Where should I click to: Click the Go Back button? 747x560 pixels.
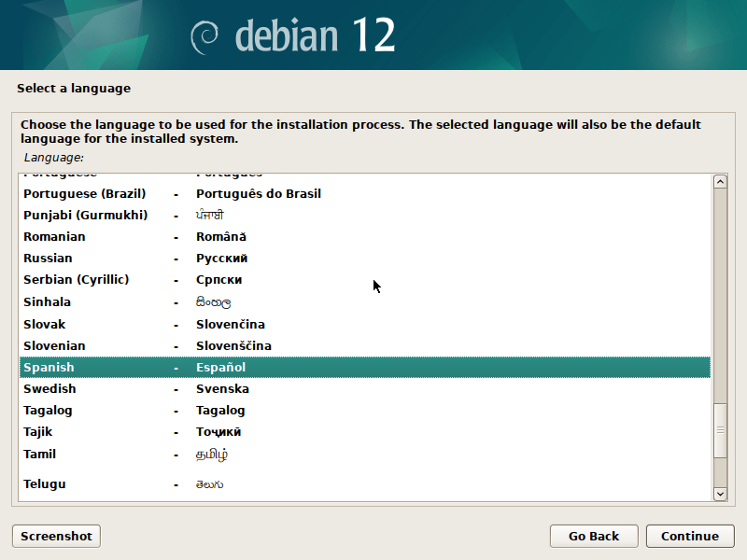point(594,536)
